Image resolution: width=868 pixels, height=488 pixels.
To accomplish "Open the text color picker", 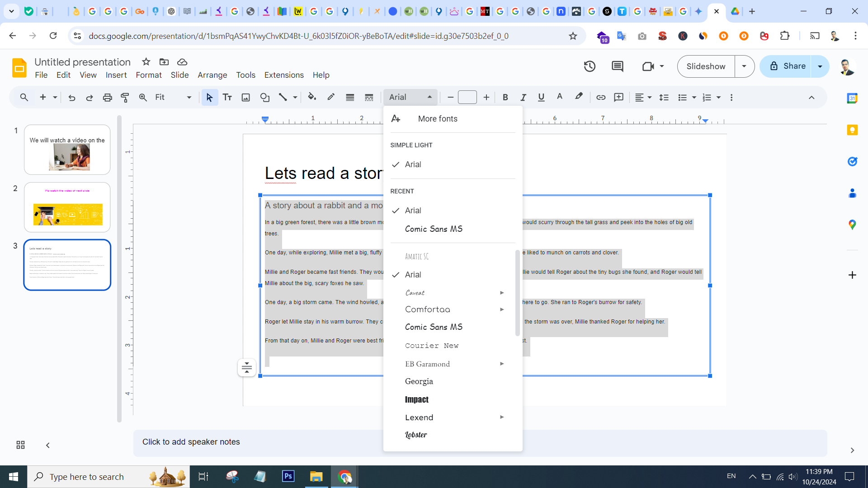I will (x=560, y=97).
